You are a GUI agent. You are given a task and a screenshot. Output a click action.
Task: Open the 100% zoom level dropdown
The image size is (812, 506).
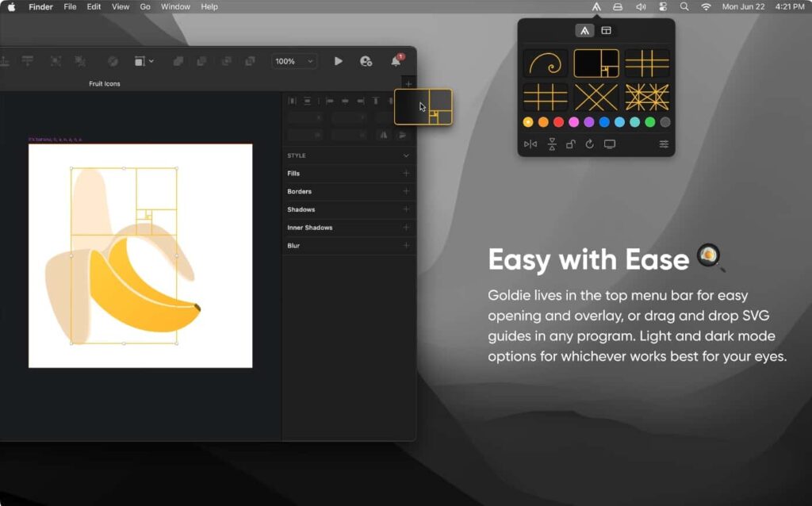[293, 61]
